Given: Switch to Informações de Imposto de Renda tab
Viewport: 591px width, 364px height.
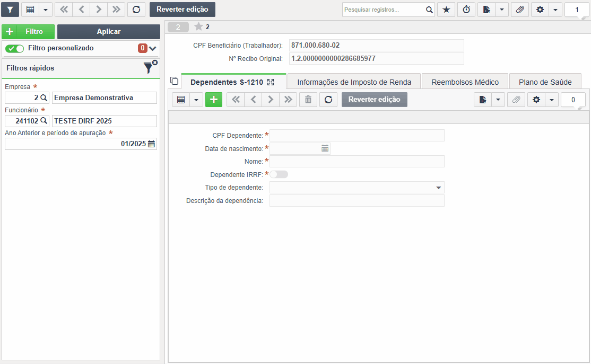Looking at the screenshot, I should click(x=354, y=82).
